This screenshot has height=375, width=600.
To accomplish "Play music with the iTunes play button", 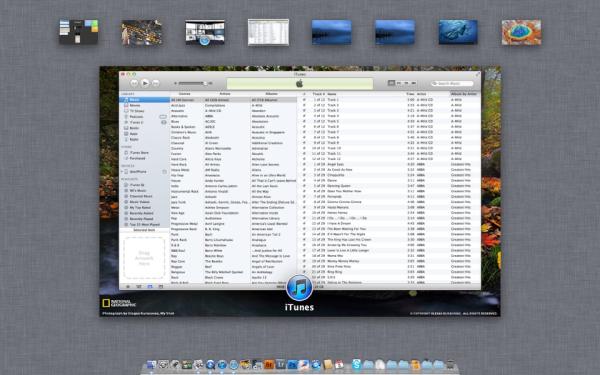I will (x=145, y=83).
